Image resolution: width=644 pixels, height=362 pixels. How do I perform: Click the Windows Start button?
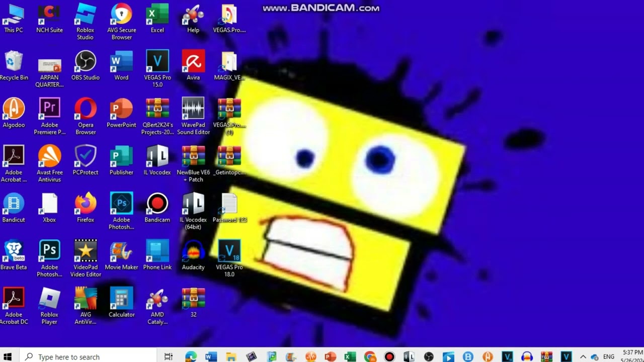[x=8, y=356]
